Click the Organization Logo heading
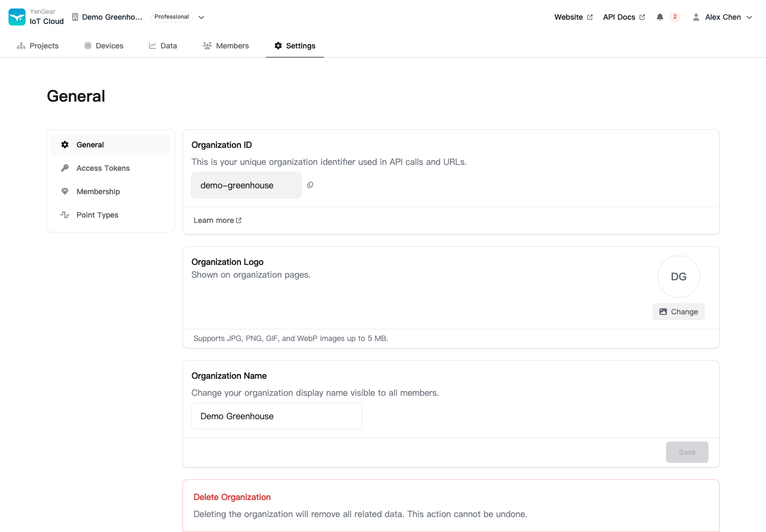 coord(228,262)
